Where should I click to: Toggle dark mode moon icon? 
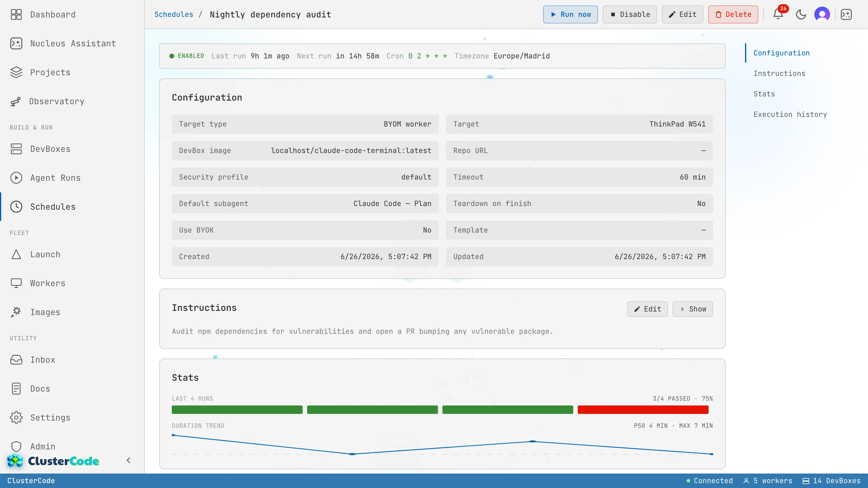[801, 14]
